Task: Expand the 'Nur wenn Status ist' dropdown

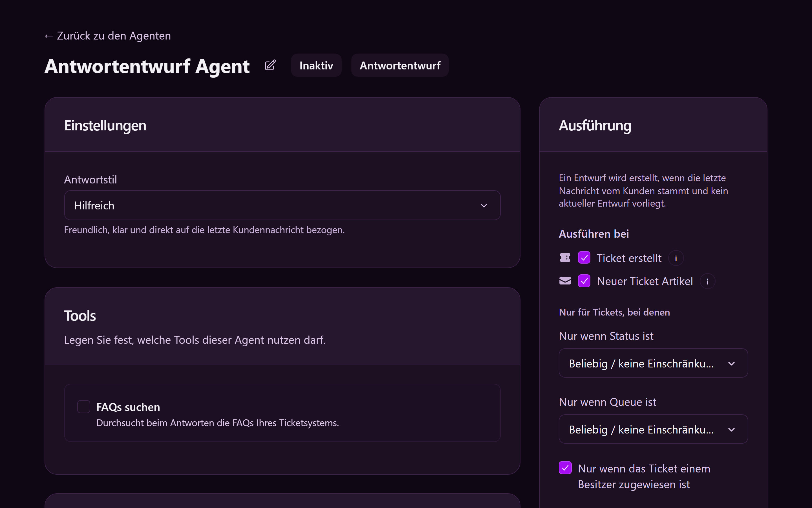Action: click(653, 363)
